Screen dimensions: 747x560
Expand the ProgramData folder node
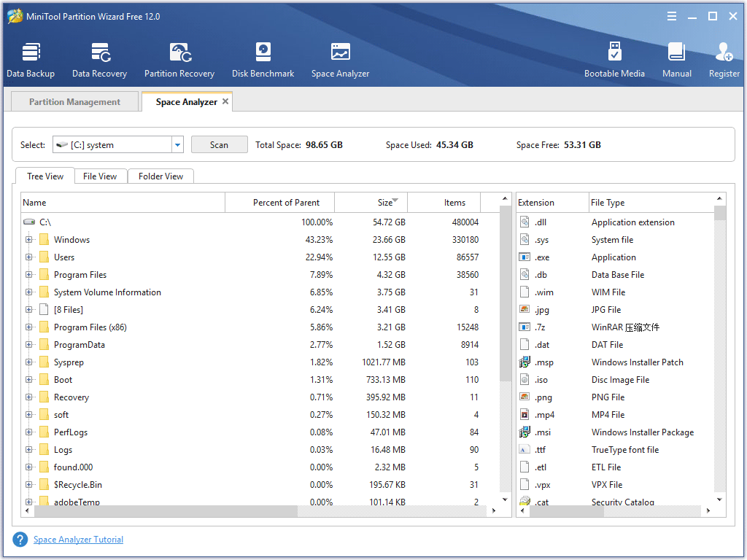click(28, 345)
